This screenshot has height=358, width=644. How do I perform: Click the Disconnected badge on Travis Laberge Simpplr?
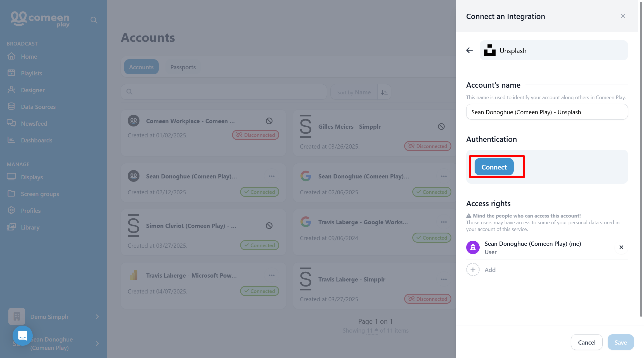(x=428, y=299)
